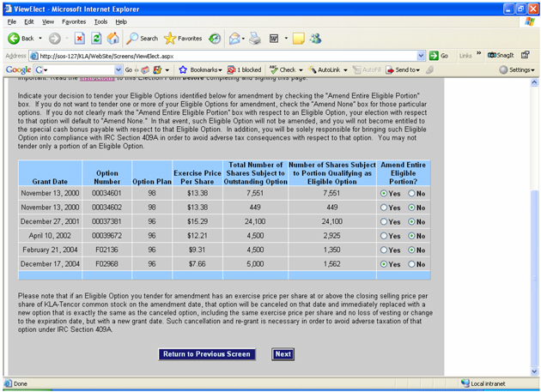Open the Favorites menu in menu bar
Screen dimensions: 541x392
[x=74, y=21]
